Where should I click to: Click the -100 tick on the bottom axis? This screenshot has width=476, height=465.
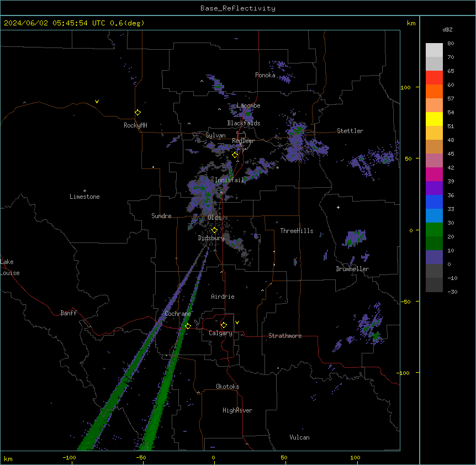coord(70,457)
